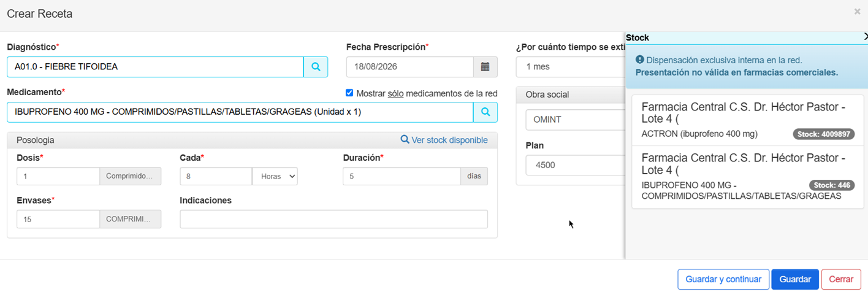
Task: Click the Cerrar button
Action: [841, 279]
